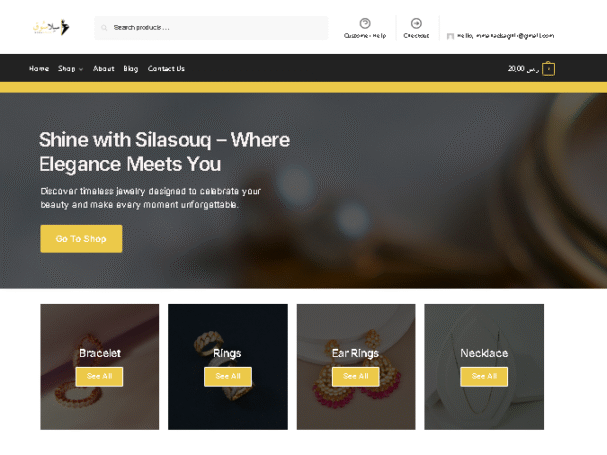Go to the About page
Image resolution: width=607 pixels, height=455 pixels.
point(103,69)
